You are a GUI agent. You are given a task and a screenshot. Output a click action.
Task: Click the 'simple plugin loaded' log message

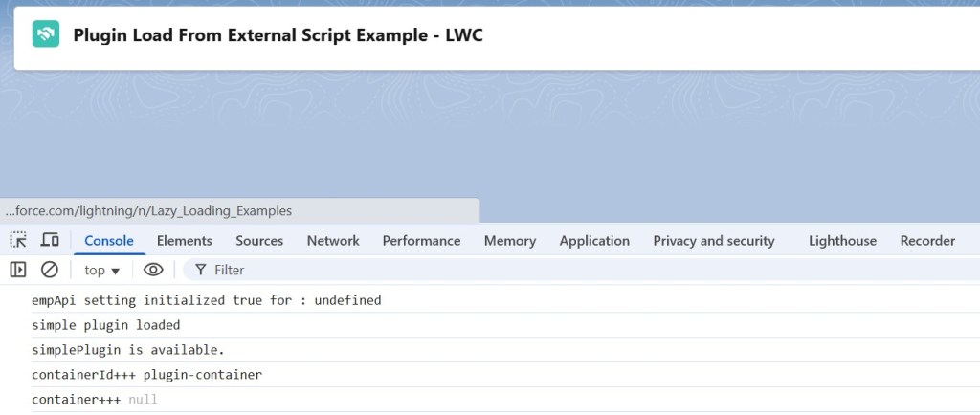click(x=106, y=325)
